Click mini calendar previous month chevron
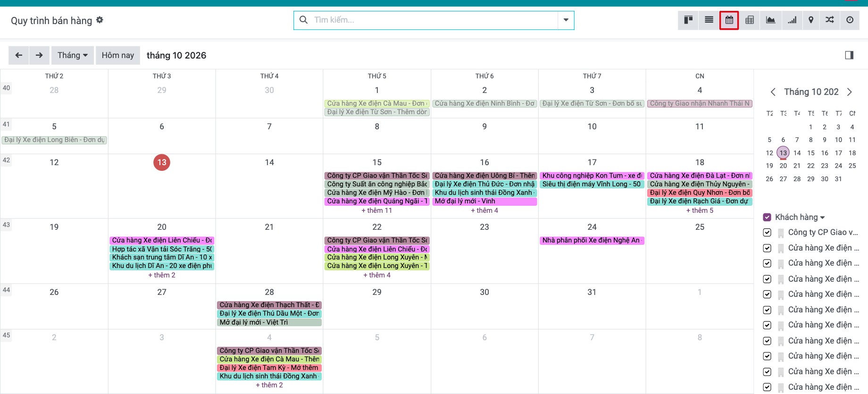This screenshot has height=394, width=868. point(773,92)
